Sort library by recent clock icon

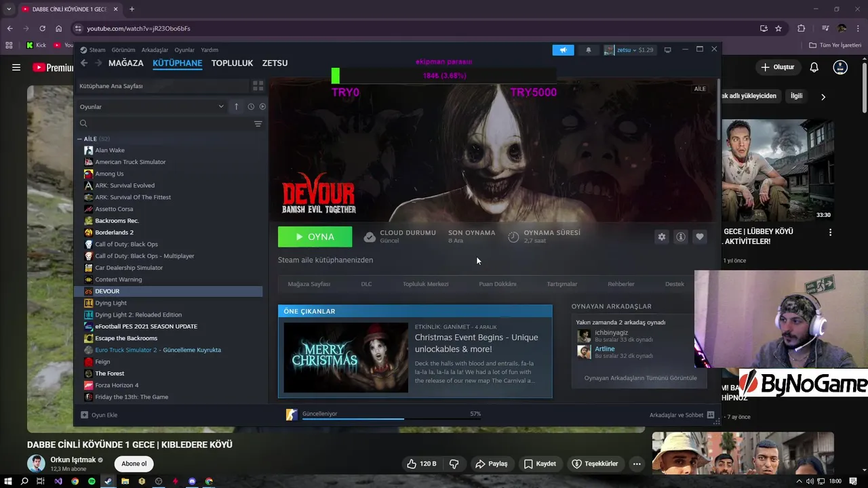click(x=251, y=106)
